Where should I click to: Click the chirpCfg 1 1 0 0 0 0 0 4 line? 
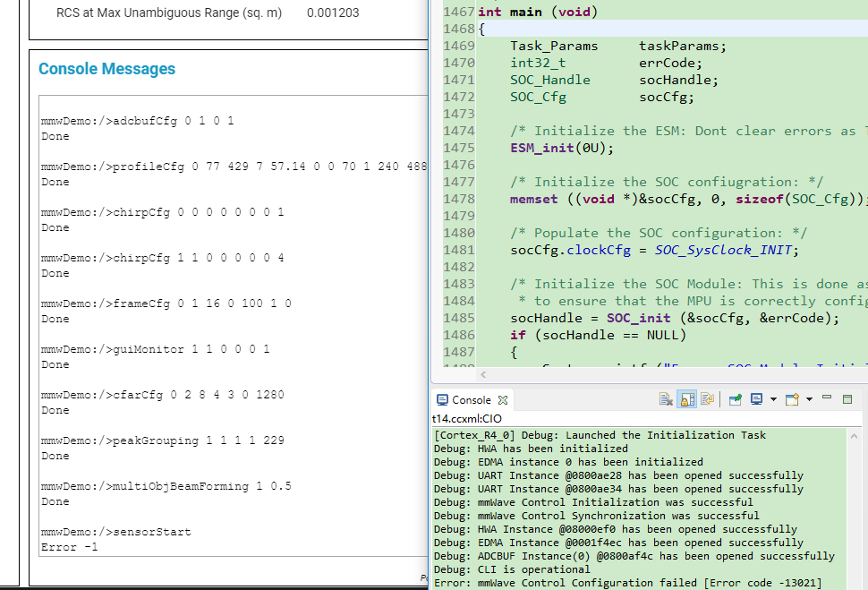click(x=163, y=258)
